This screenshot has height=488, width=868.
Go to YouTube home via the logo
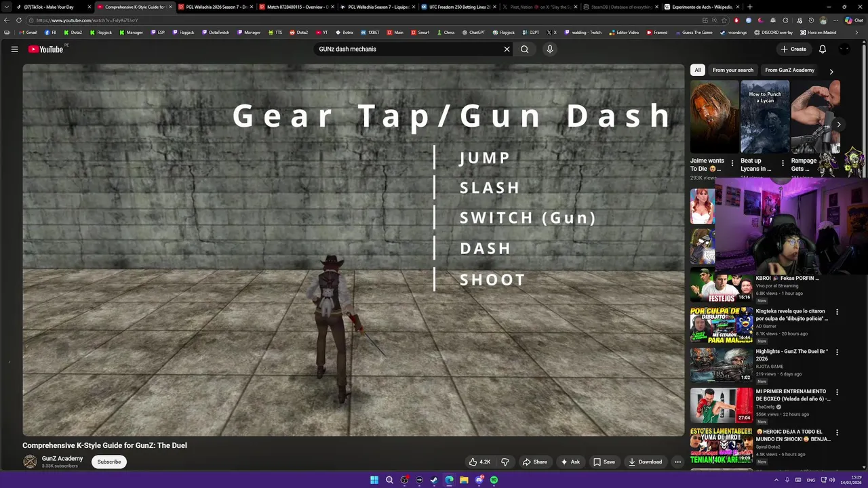tap(45, 49)
